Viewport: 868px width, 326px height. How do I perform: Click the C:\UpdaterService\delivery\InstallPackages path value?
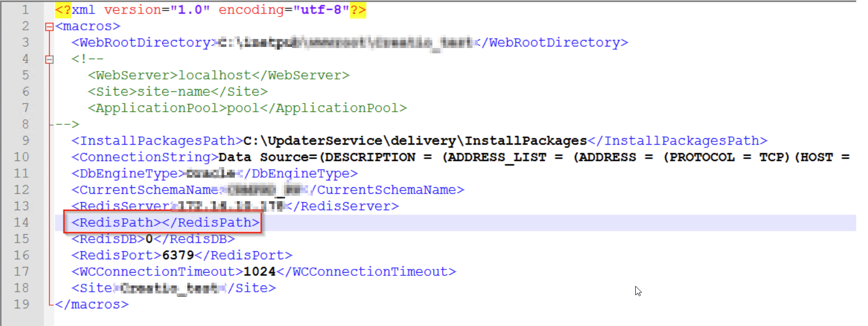(x=415, y=141)
